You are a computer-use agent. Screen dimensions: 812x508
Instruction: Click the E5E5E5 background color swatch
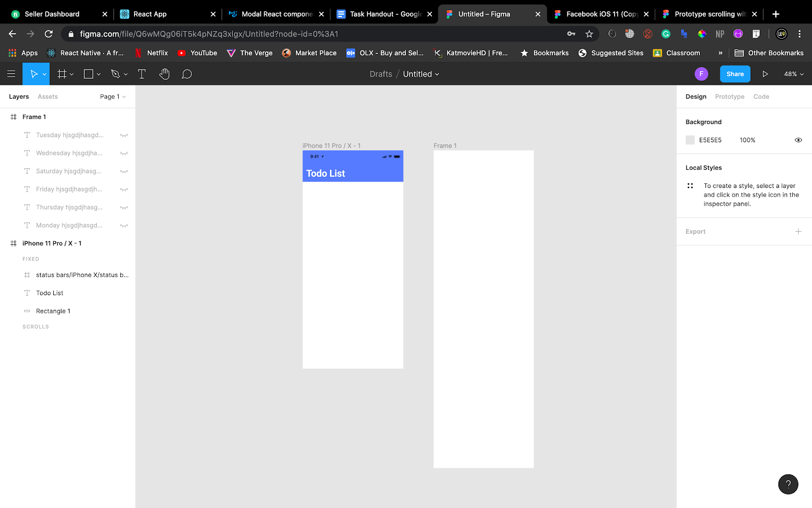pyautogui.click(x=690, y=140)
